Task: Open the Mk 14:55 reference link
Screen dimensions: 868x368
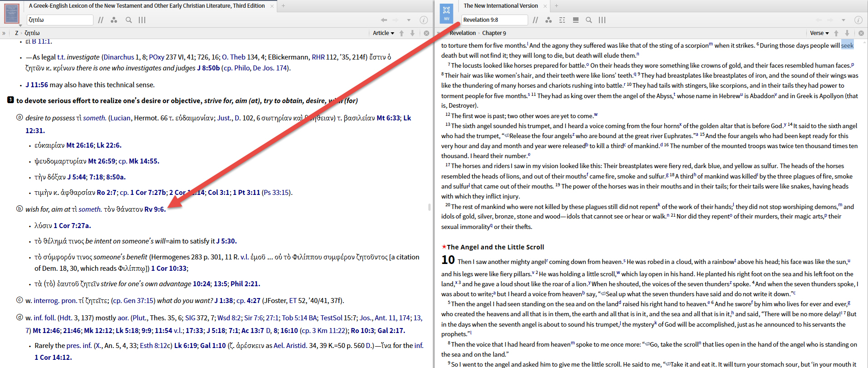Action: pos(144,161)
